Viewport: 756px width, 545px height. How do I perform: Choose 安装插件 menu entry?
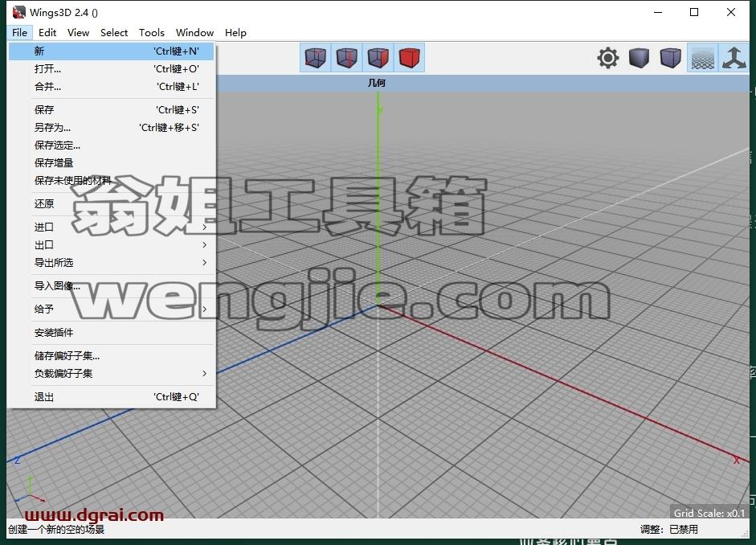[112, 333]
